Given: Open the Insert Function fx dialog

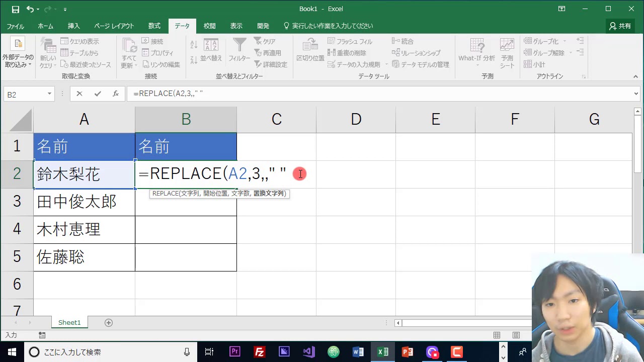Looking at the screenshot, I should 115,94.
